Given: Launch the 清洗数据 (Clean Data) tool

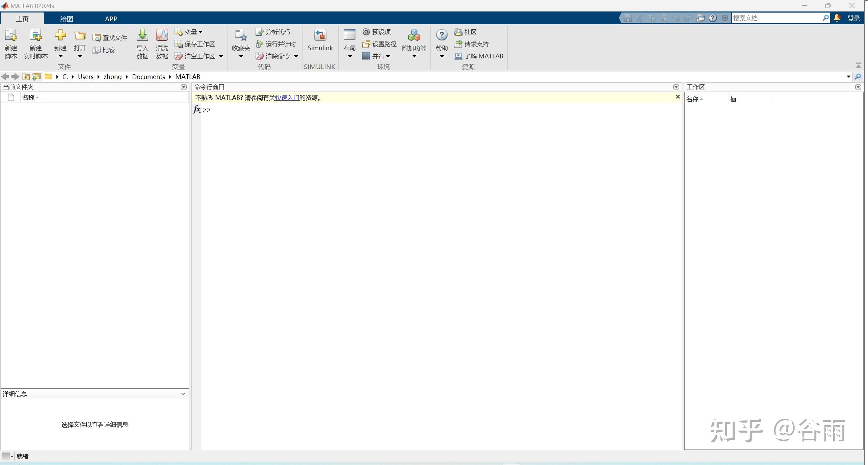Looking at the screenshot, I should click(x=161, y=44).
